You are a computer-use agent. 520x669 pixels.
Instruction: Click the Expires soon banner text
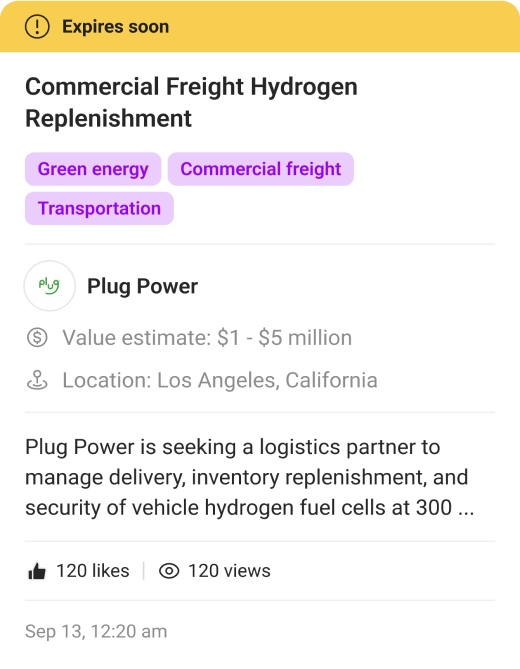pos(116,26)
